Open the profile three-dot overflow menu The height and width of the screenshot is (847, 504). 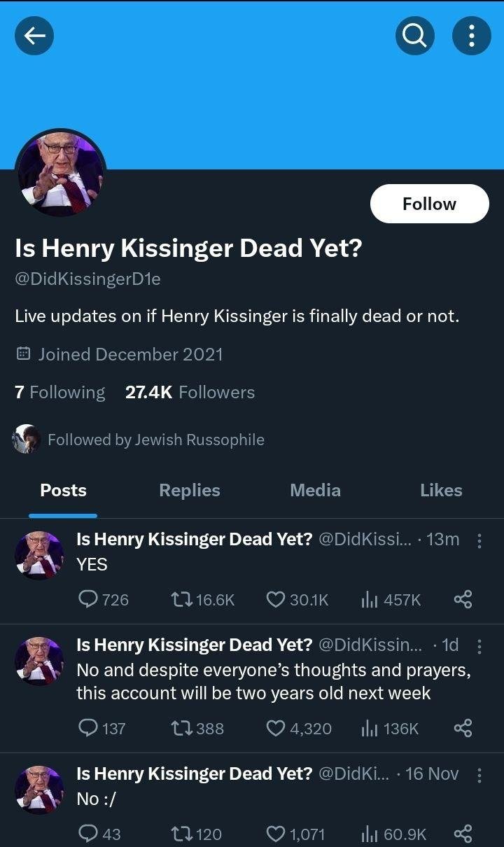tap(472, 36)
